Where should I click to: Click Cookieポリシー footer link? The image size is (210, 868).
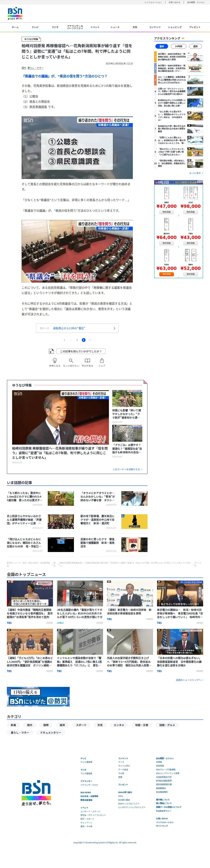(164, 811)
